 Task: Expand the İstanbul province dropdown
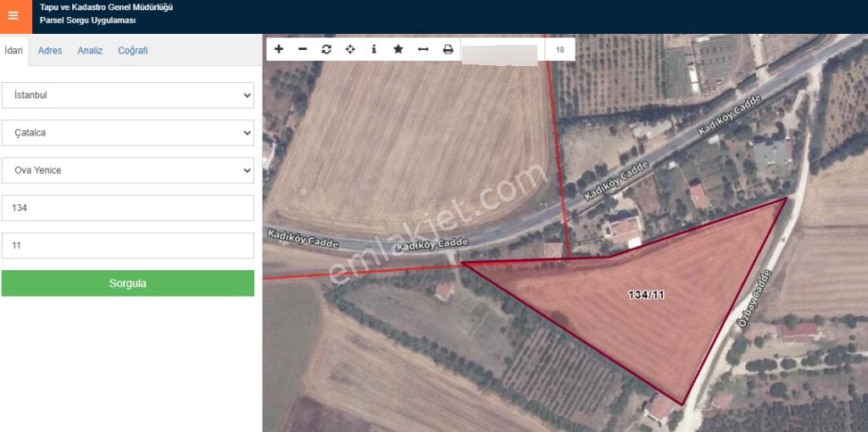pos(128,95)
